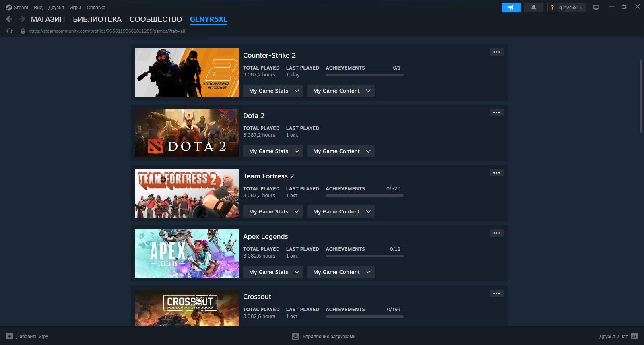Go to the СООБЩЕСТВО tab

(156, 19)
